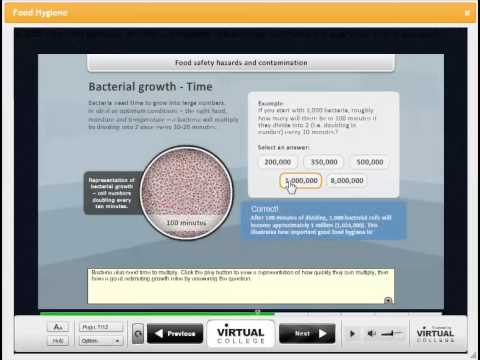Click the representation of bacterial growth caption
Image resolution: width=480 pixels, height=360 pixels.
[112, 193]
